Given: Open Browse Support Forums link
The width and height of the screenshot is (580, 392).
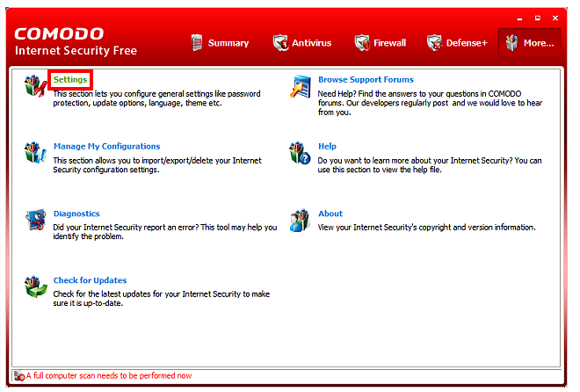Looking at the screenshot, I should tap(366, 79).
